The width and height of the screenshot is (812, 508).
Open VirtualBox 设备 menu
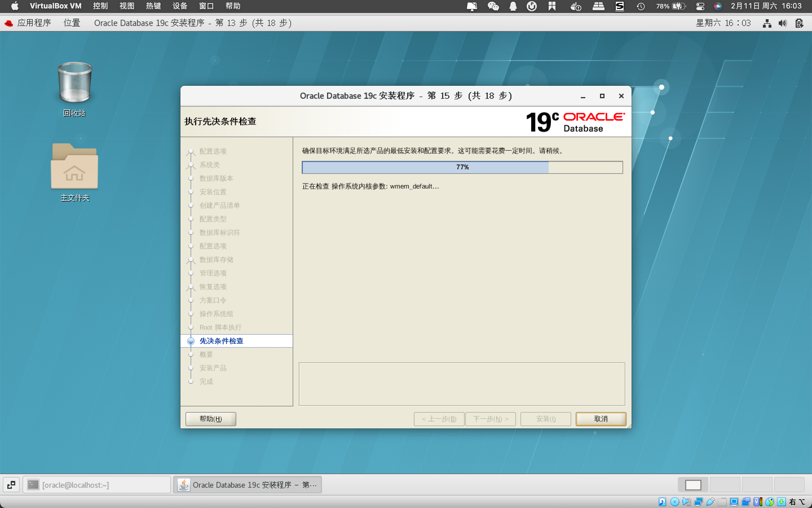180,6
